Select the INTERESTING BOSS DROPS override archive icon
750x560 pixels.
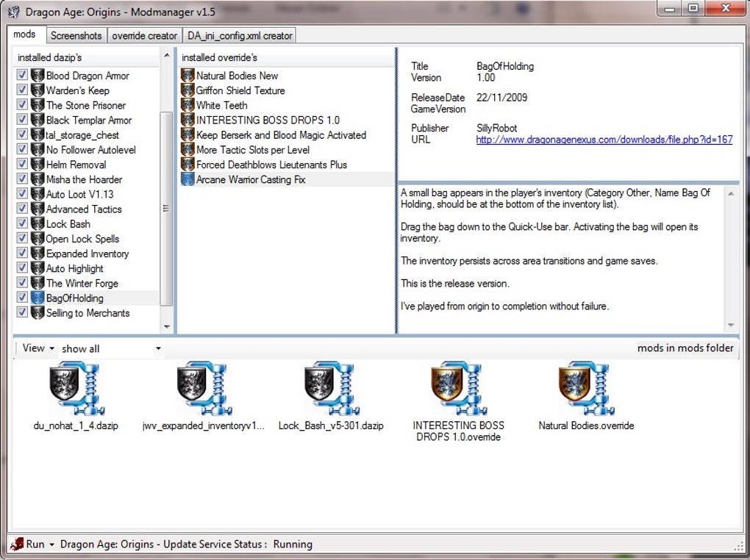coord(459,388)
